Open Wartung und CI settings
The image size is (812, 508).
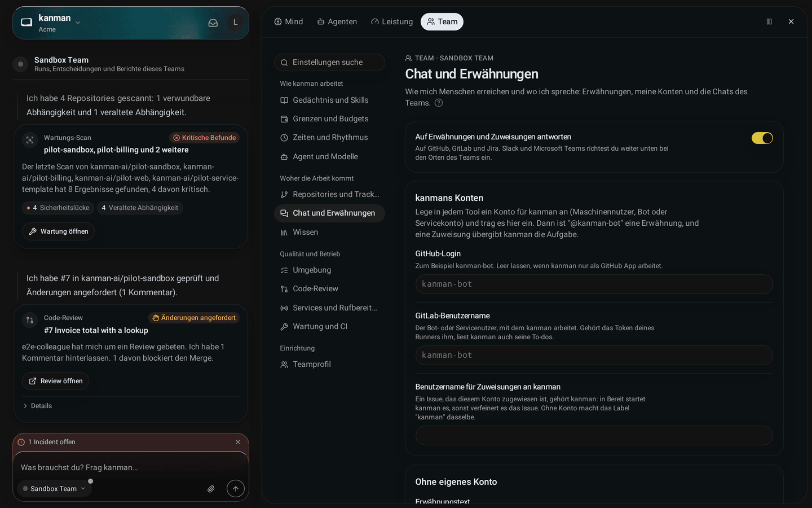tap(329, 326)
